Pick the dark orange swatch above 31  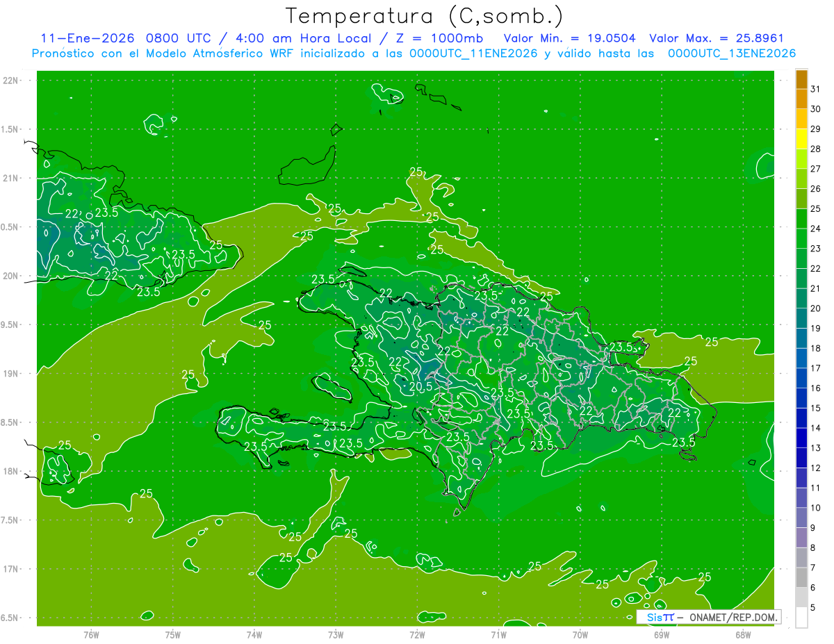coord(801,79)
